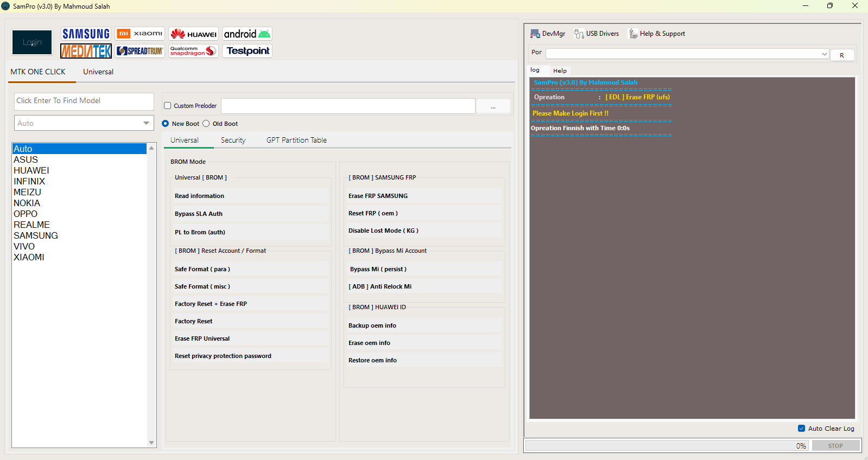Screen dimensions: 868x460
Task: Switch to the Help tab in log panel
Action: point(560,71)
